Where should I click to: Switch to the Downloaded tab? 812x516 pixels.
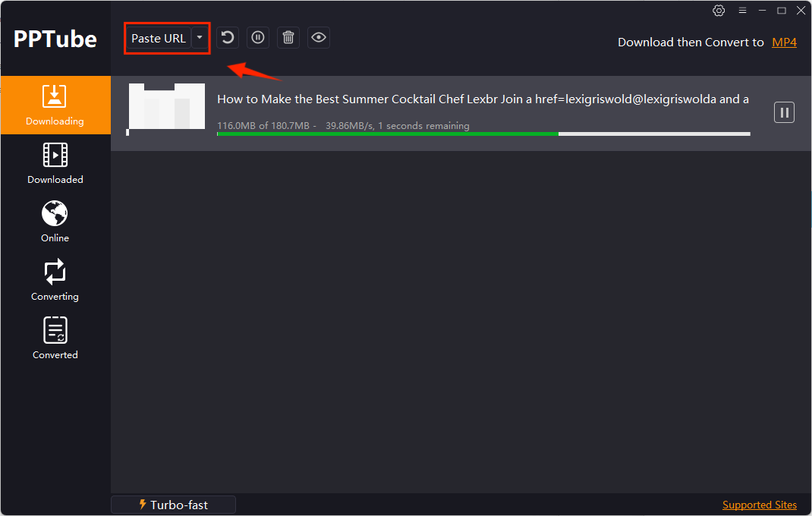point(55,164)
